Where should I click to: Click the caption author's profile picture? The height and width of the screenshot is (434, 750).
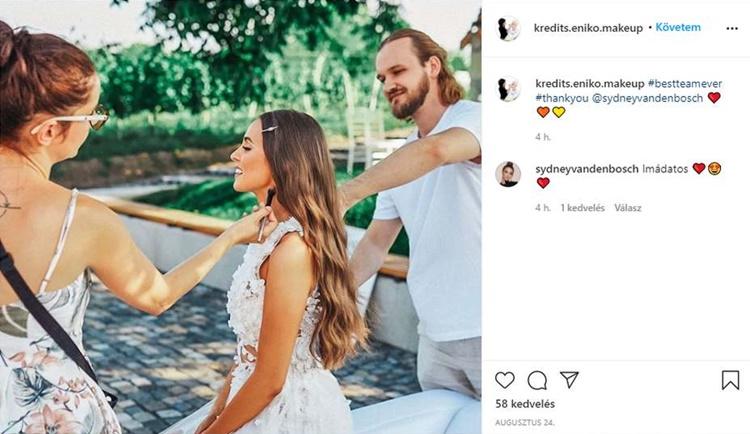[509, 89]
